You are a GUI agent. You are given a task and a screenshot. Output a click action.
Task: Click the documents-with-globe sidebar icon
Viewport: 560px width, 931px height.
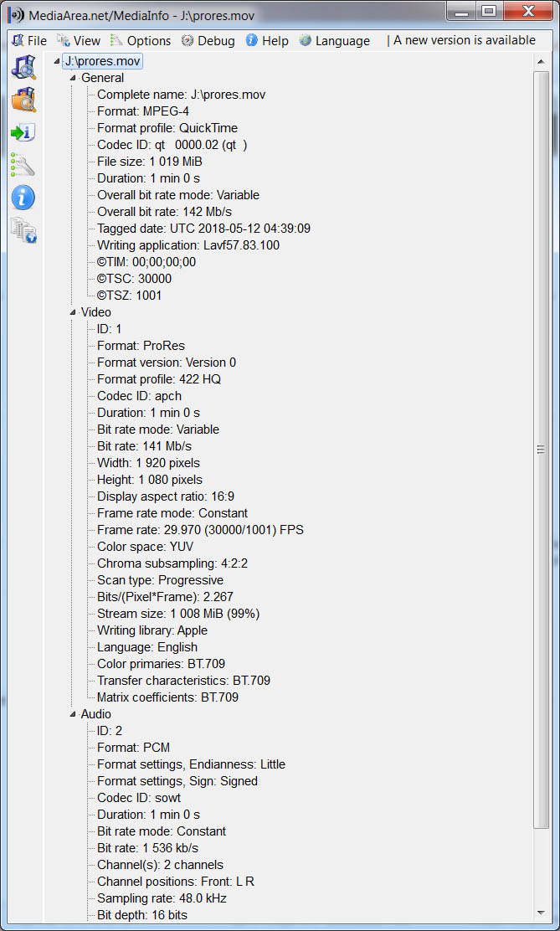click(23, 230)
